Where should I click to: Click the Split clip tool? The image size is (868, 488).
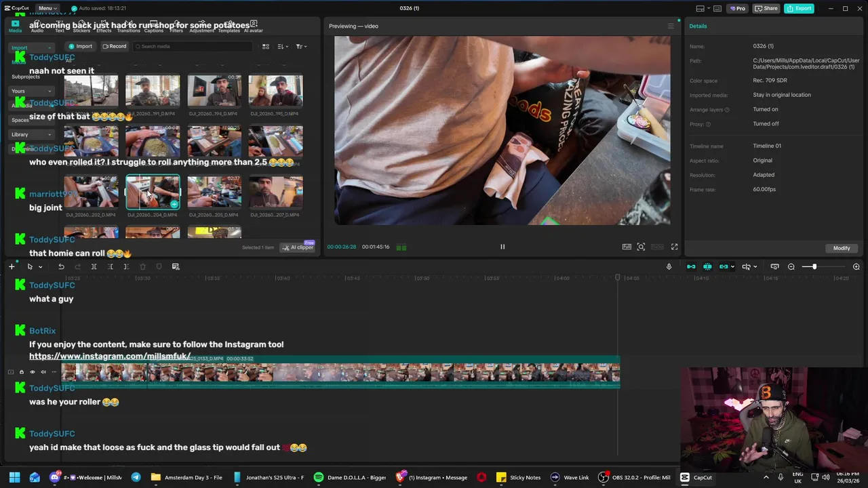[x=94, y=266]
